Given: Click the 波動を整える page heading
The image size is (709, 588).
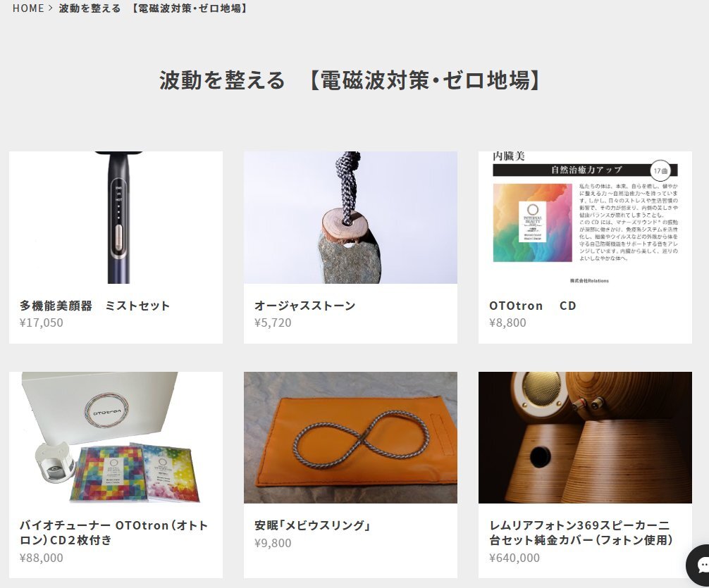Looking at the screenshot, I should point(349,80).
